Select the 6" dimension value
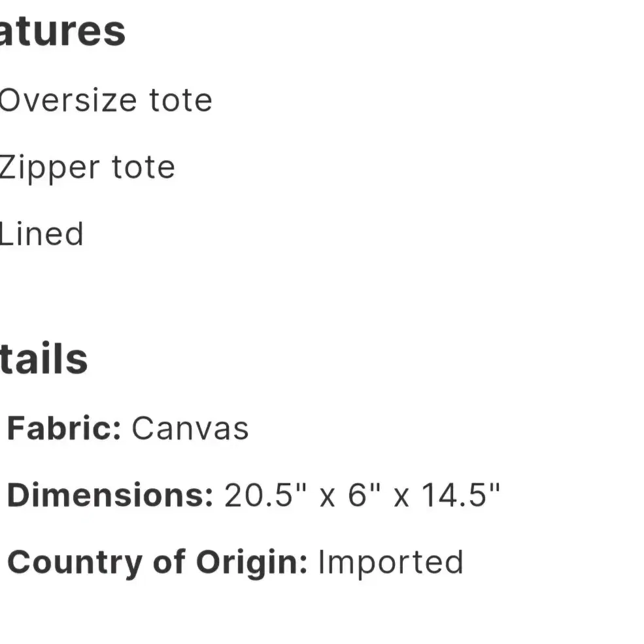This screenshot has width=644, height=644. pos(364,495)
